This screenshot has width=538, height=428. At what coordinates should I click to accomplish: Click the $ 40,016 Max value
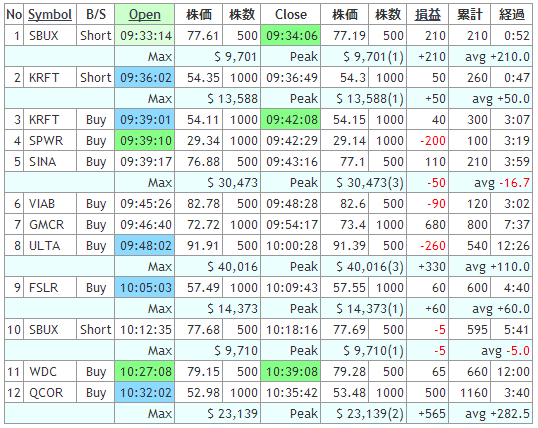pos(232,267)
